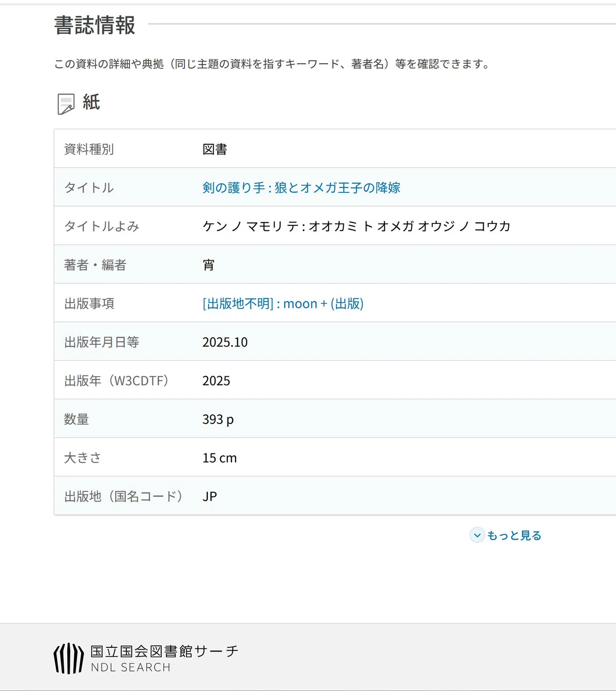Select the page count 393 p
The width and height of the screenshot is (616, 691).
point(218,419)
